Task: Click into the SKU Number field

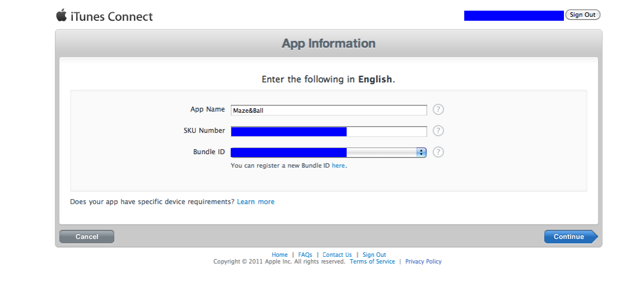Action: [329, 131]
